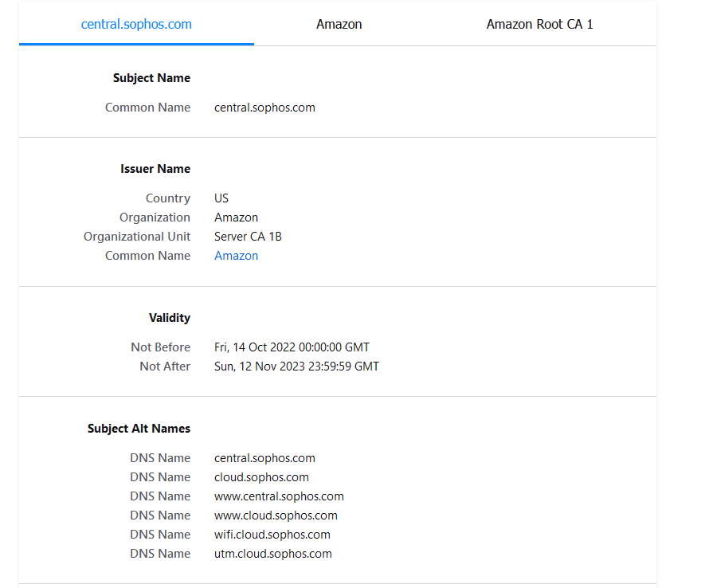The width and height of the screenshot is (705, 588).
Task: Click the cloud.sophos.com DNS name entry
Action: tap(261, 477)
